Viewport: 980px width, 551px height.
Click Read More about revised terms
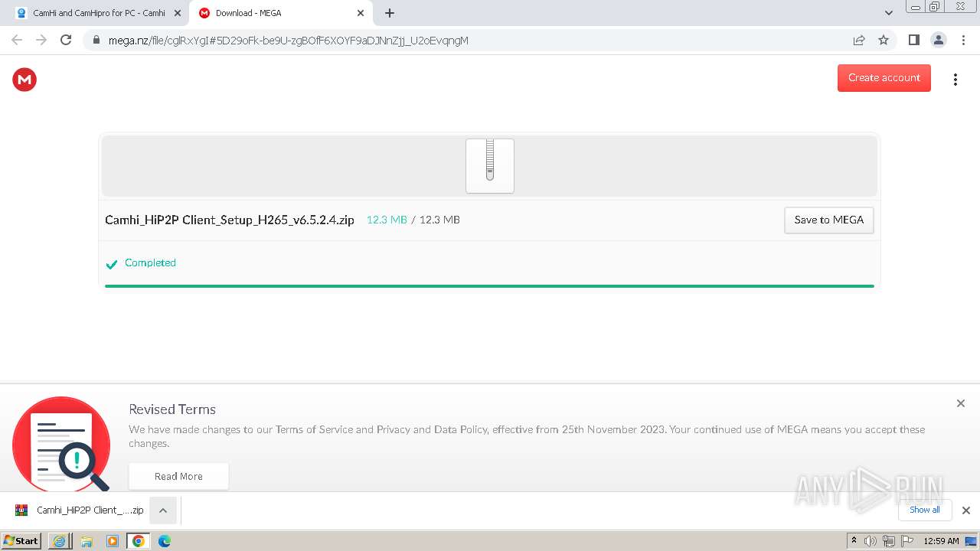178,476
